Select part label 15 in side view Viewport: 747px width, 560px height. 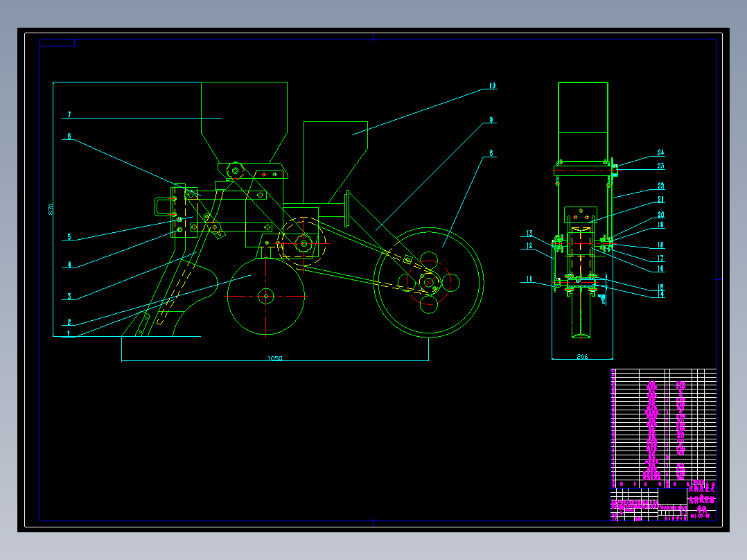[660, 288]
